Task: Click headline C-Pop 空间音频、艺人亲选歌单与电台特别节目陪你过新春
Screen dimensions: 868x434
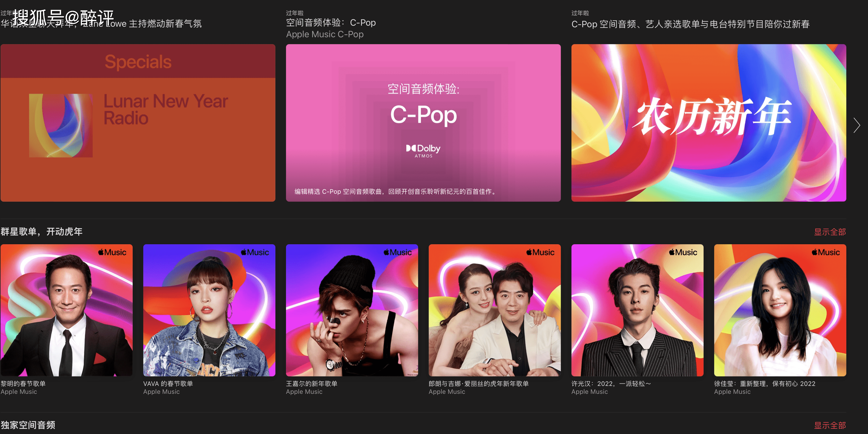Action: click(690, 24)
